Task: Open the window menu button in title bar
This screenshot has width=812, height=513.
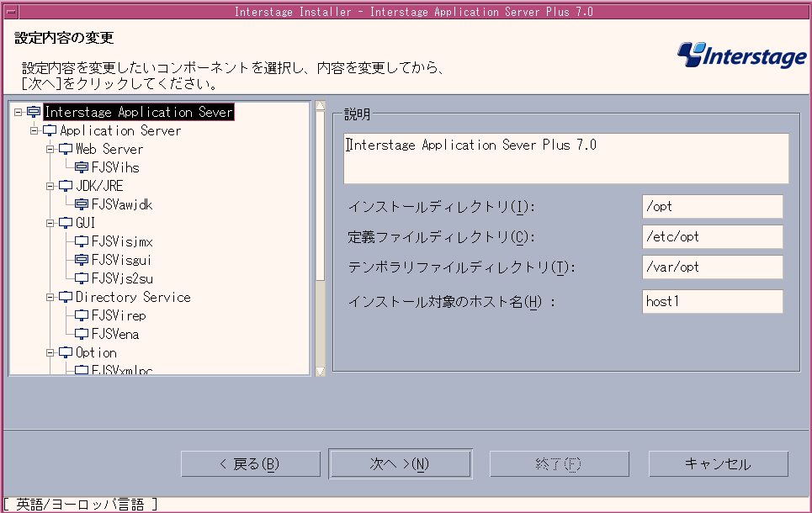Action: 11,12
